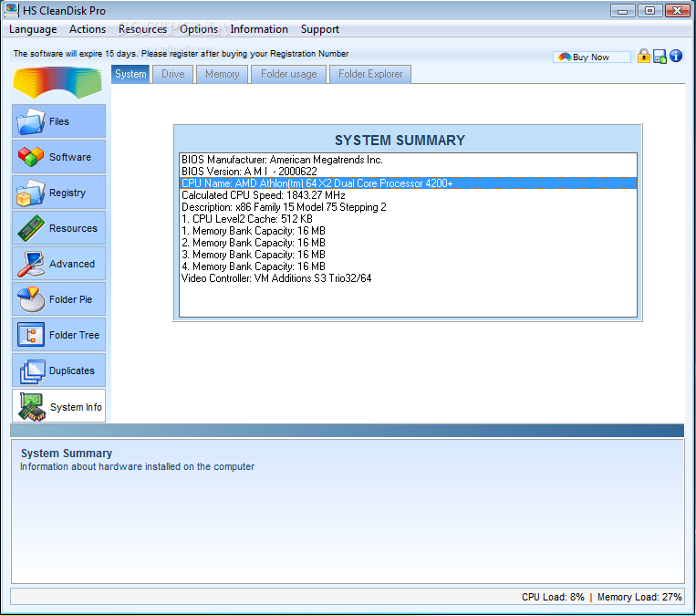
Task: Select the CPU Name AMD Athlon row
Action: click(408, 183)
